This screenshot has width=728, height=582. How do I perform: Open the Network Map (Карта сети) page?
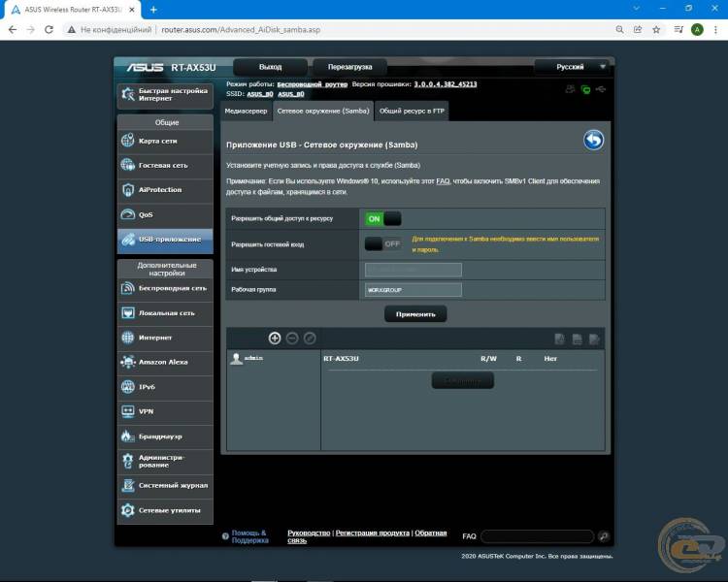[x=165, y=141]
